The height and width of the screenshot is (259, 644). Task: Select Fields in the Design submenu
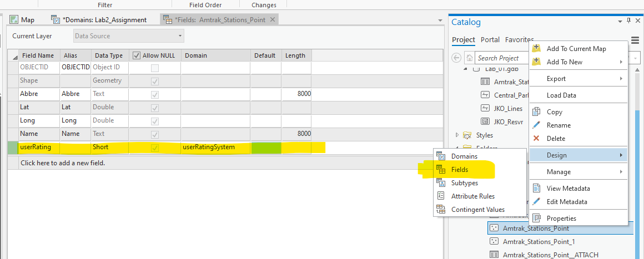(x=459, y=170)
